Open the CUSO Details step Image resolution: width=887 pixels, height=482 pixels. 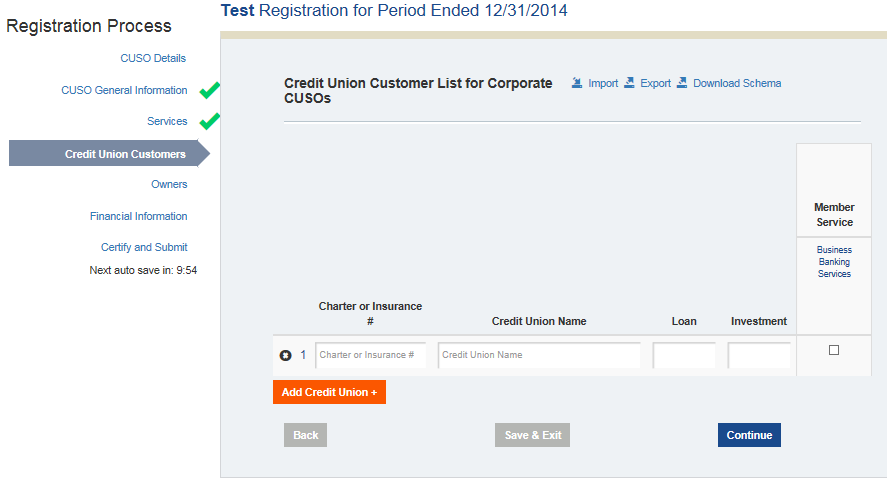[153, 58]
